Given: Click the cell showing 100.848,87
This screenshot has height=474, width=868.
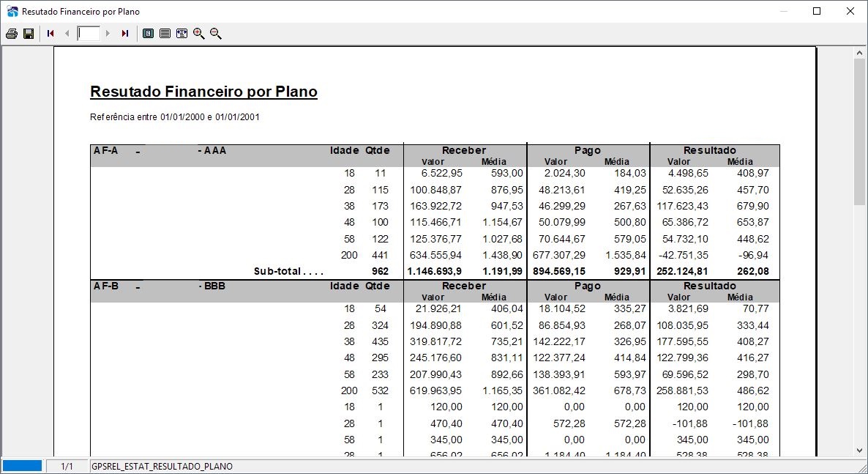Looking at the screenshot, I should tap(435, 190).
